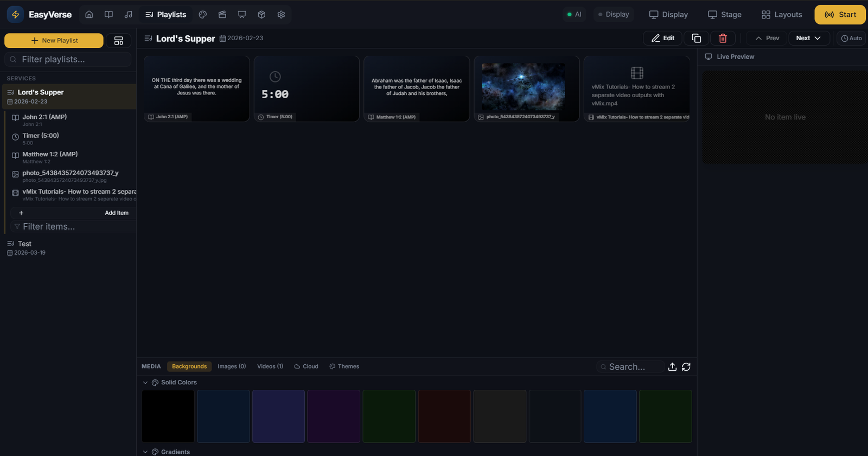The width and height of the screenshot is (868, 456).
Task: Pick the black solid color swatch
Action: 168,416
